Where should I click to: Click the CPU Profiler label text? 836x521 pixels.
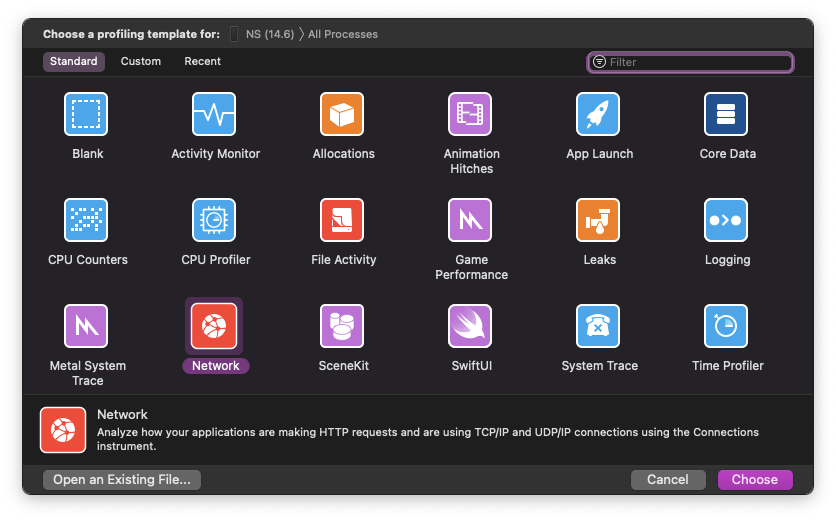pos(215,260)
